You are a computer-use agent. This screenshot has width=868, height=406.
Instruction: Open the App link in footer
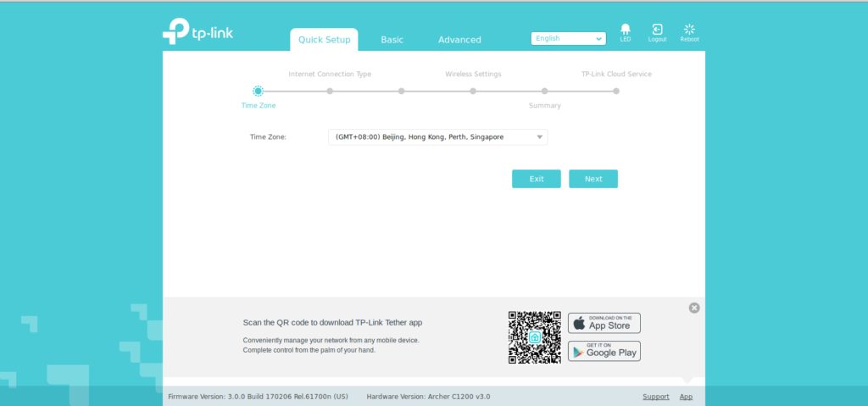(686, 397)
